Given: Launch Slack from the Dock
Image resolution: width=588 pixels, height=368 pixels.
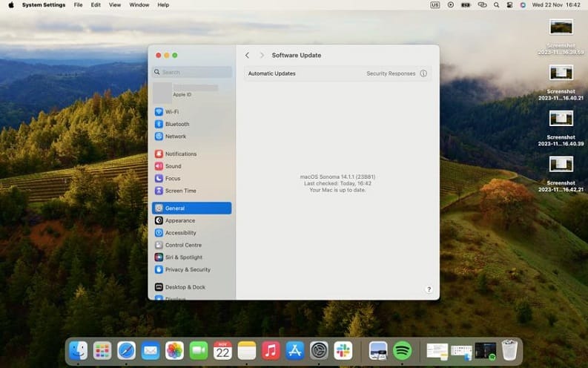Looking at the screenshot, I should (x=343, y=351).
